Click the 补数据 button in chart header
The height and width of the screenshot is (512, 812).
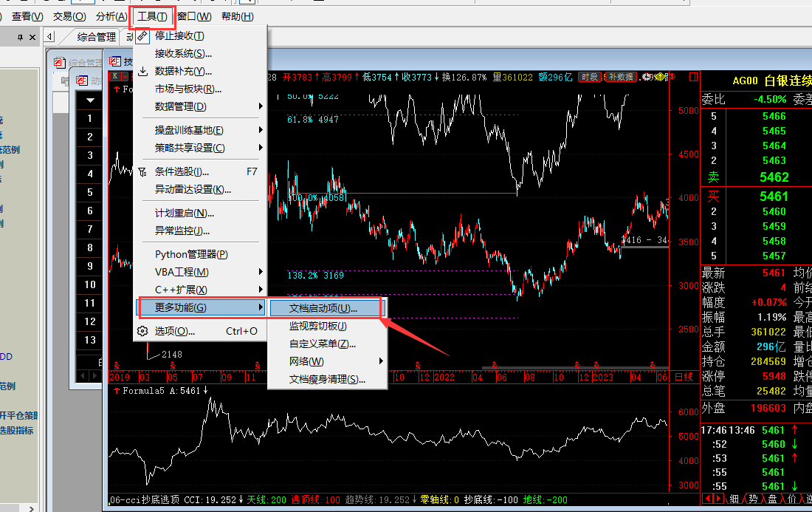click(x=621, y=77)
